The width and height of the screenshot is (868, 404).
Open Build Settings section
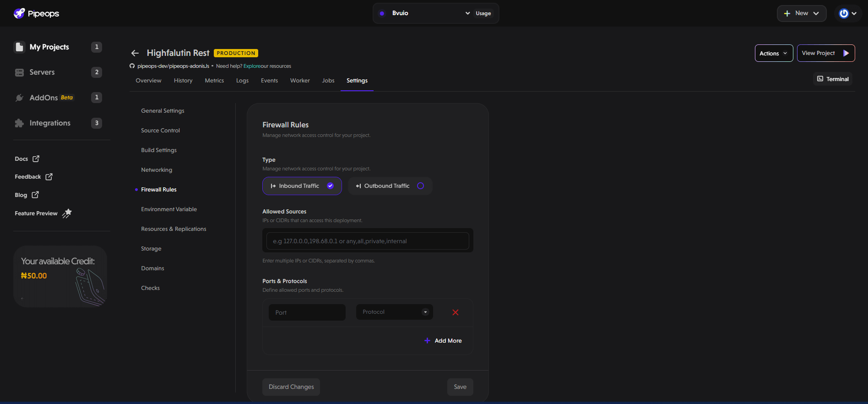pyautogui.click(x=159, y=150)
